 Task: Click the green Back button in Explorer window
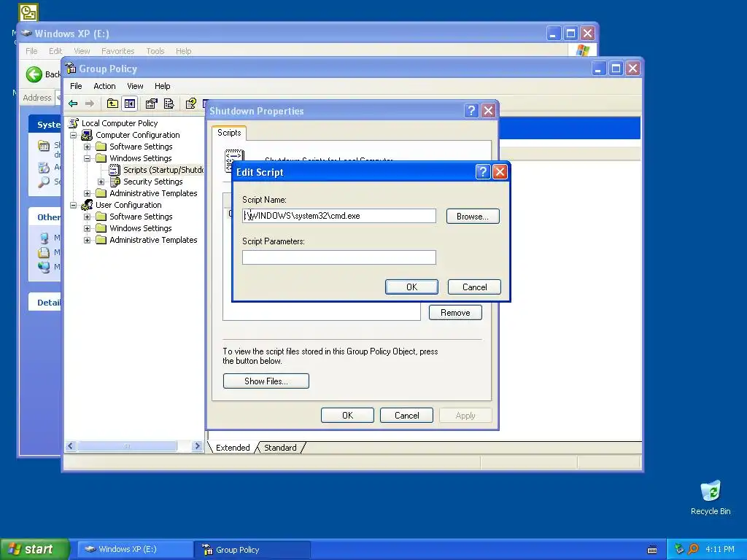[x=34, y=74]
